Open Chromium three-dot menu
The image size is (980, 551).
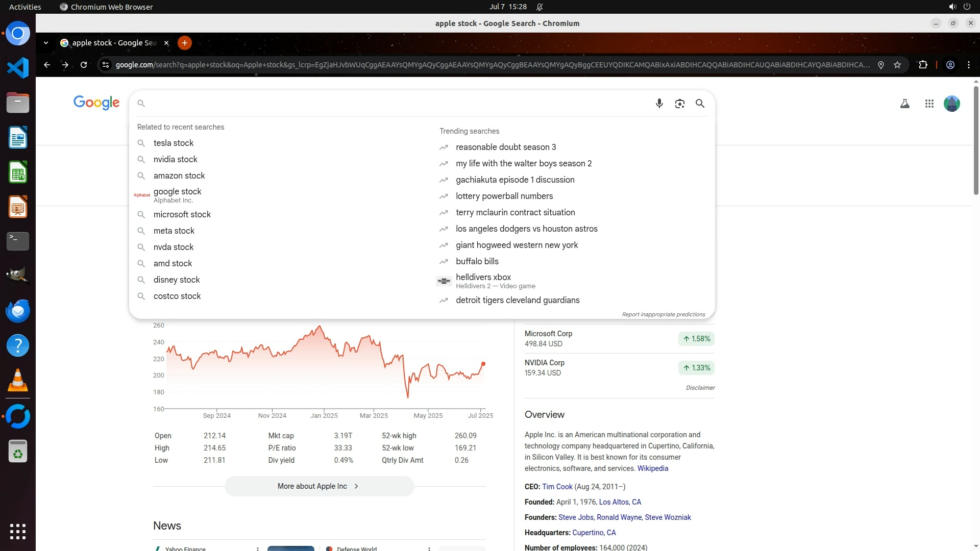[968, 65]
